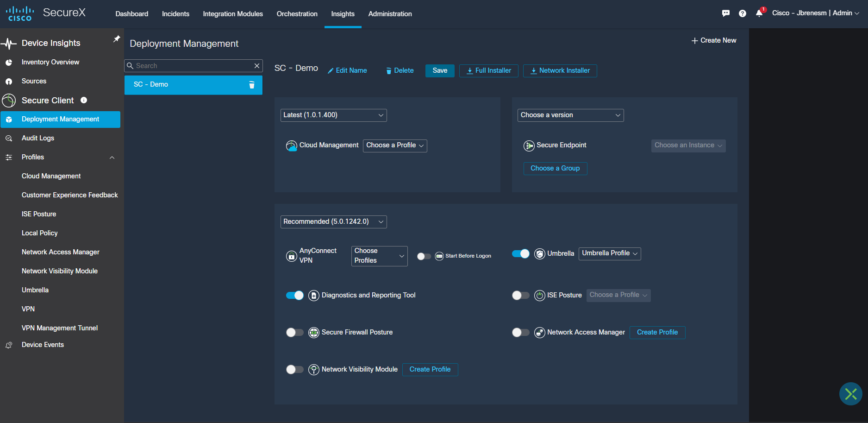Image resolution: width=868 pixels, height=423 pixels.
Task: Open Customer Experience Feedback profile page
Action: (69, 196)
